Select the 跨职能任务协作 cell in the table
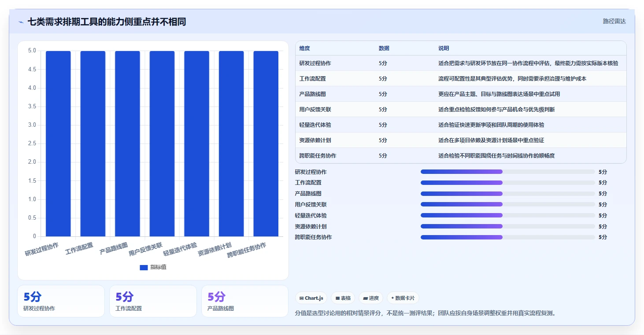 (x=318, y=156)
